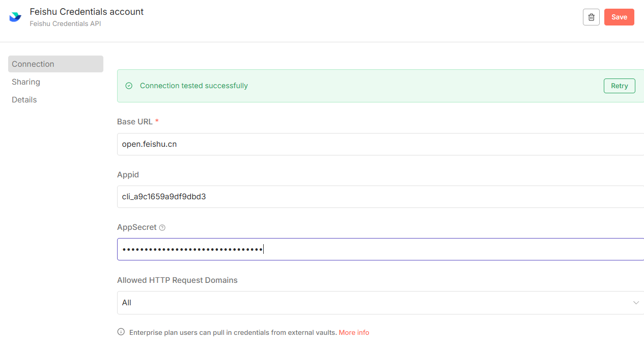
Task: Click the Connection tested successfully message
Action: [x=194, y=86]
